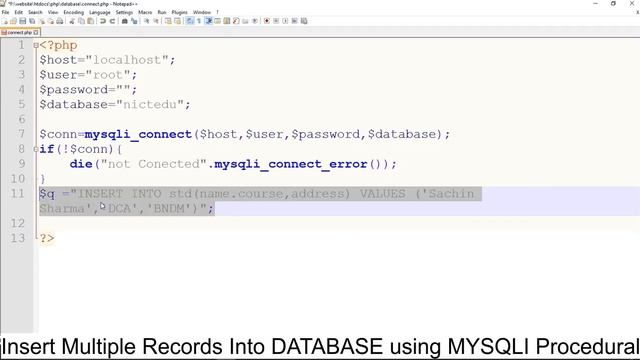The width and height of the screenshot is (640, 360).
Task: Click the Zoom Out toolbar icon
Action: pos(156,21)
